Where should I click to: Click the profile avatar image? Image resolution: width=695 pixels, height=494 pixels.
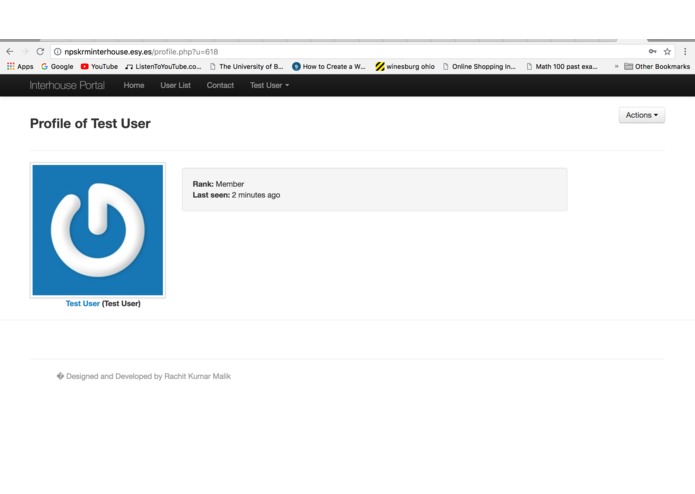coord(98,230)
